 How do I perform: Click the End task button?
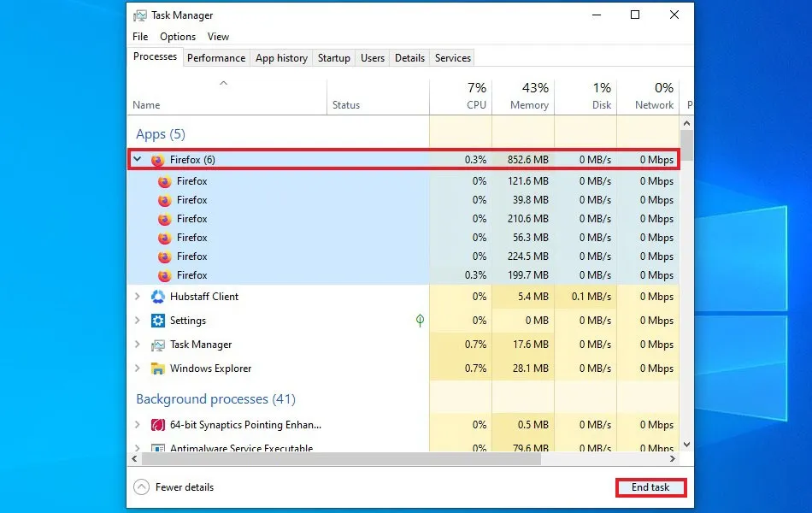coord(650,486)
